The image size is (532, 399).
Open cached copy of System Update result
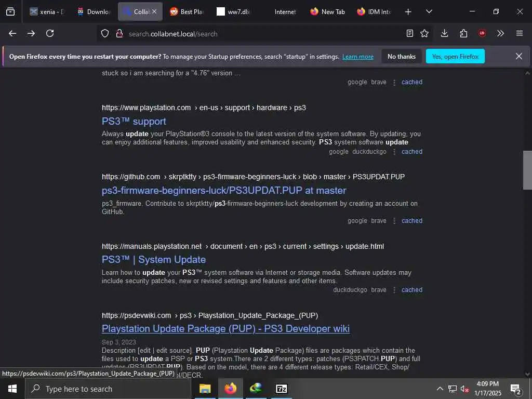point(412,290)
